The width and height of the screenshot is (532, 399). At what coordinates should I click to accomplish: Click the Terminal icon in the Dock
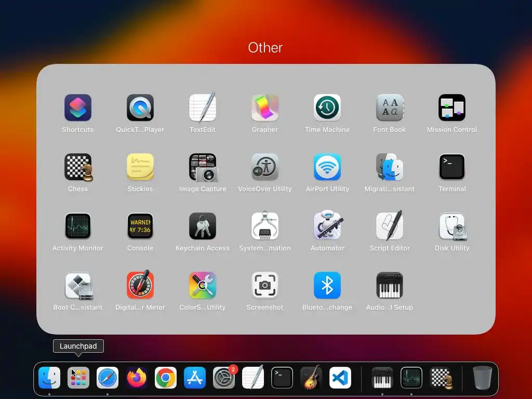click(282, 378)
